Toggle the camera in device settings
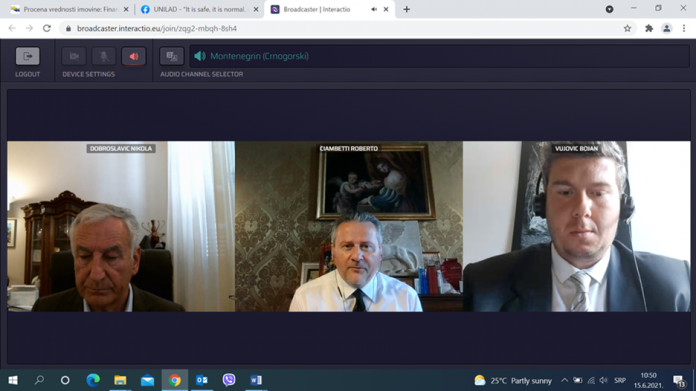 [x=74, y=56]
